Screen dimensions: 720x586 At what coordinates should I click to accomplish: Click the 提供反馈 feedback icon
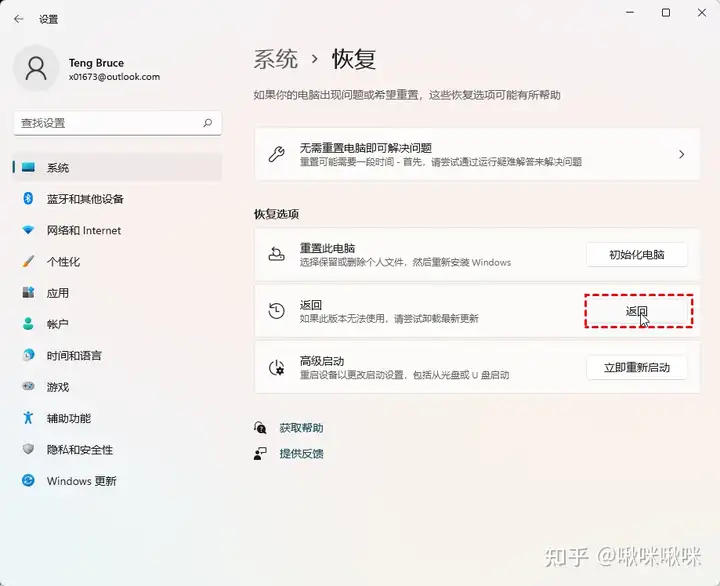260,454
